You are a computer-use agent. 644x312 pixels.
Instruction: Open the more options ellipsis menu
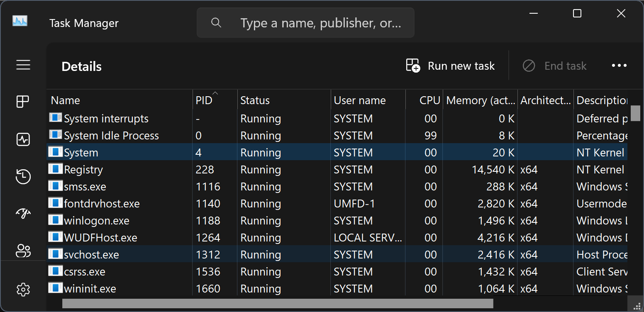pos(619,66)
